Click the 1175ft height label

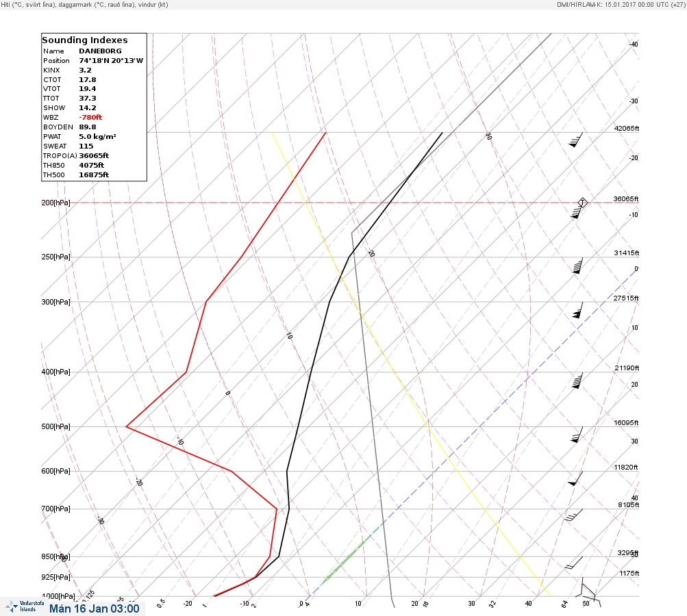tap(629, 573)
